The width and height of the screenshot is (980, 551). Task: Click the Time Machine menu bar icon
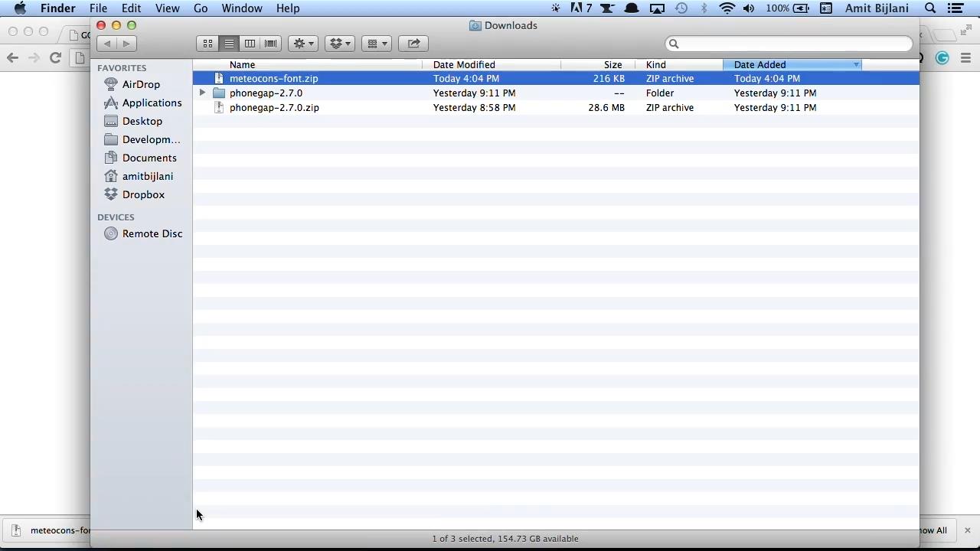pos(681,8)
